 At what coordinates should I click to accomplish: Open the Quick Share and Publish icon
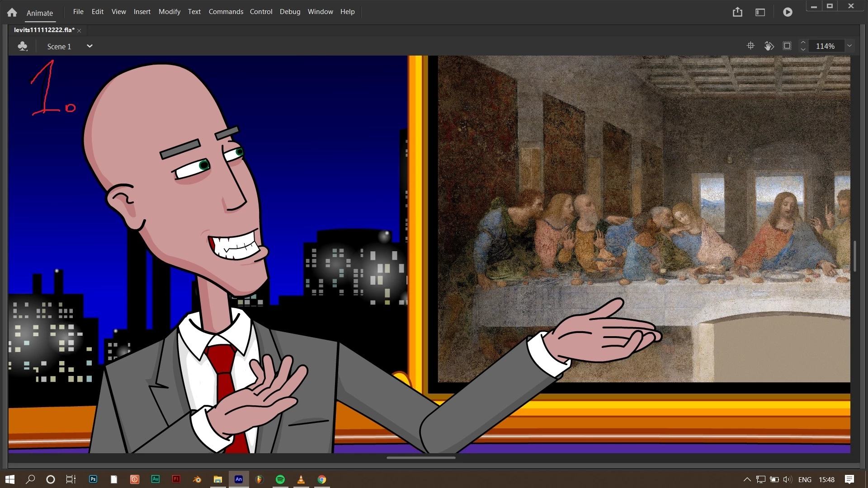click(737, 12)
